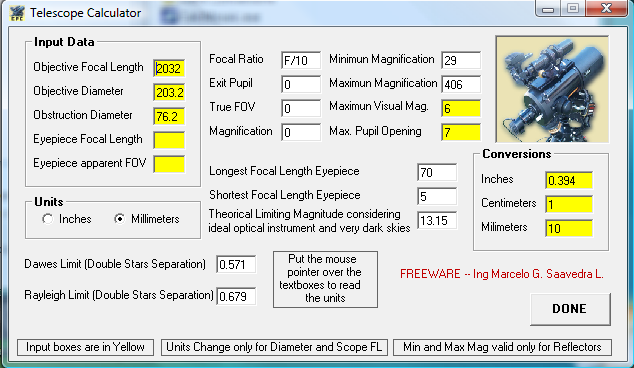Click the 'Input Data' group heading

(64, 42)
